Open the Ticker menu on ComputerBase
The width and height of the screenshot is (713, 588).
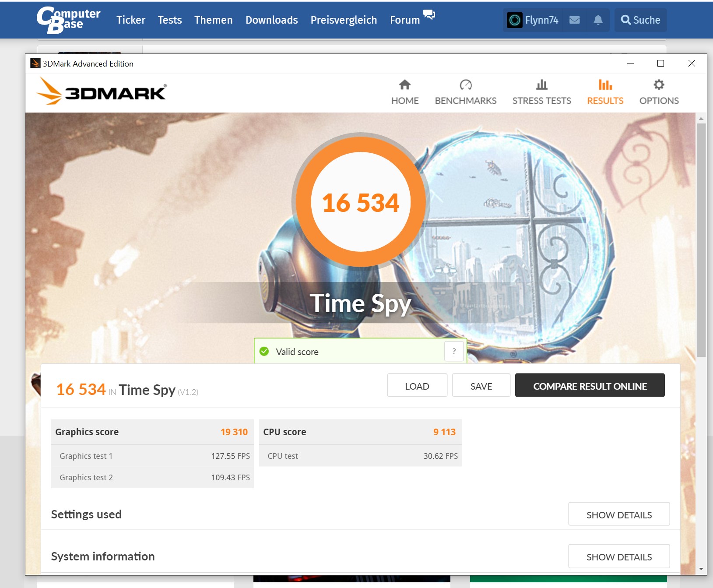[131, 20]
